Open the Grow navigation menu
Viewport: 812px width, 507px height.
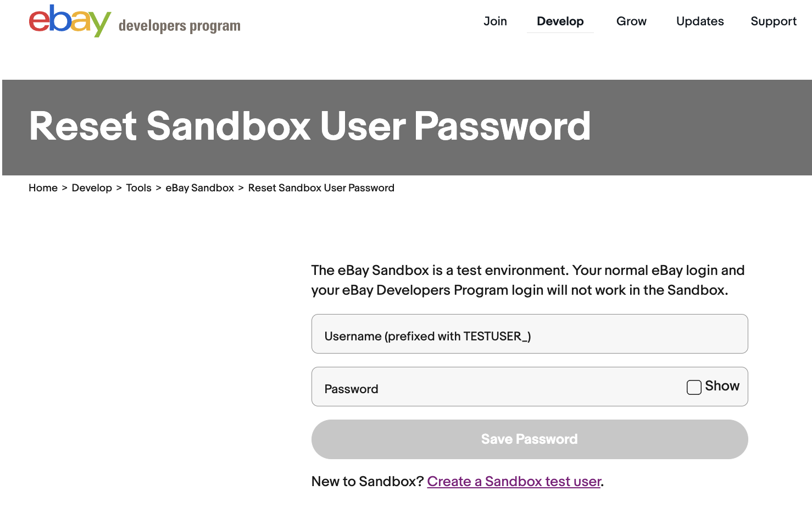click(x=631, y=21)
